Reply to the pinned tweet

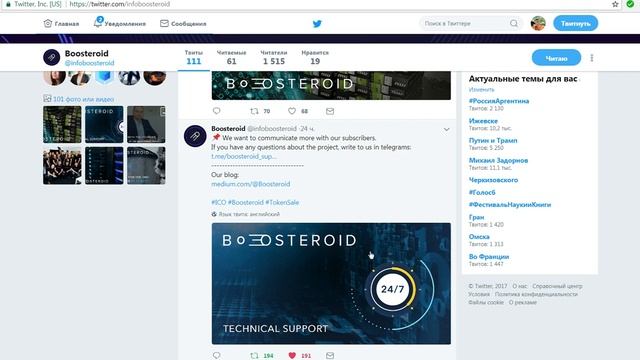tap(217, 356)
